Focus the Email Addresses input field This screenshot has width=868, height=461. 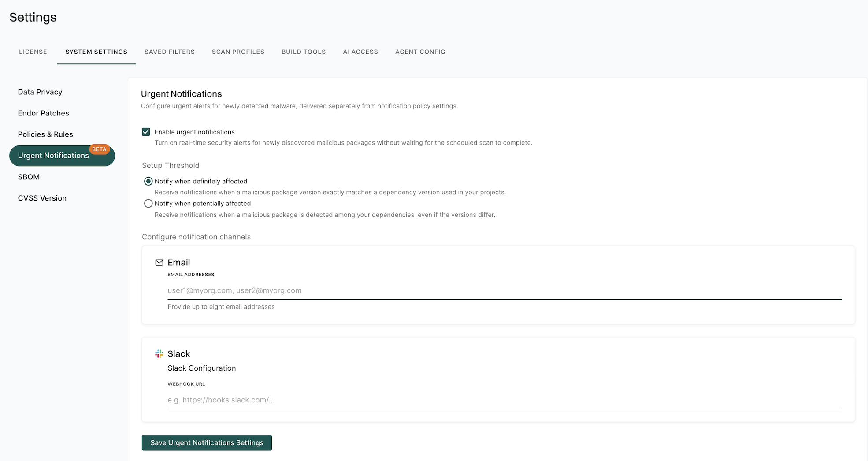pyautogui.click(x=504, y=291)
